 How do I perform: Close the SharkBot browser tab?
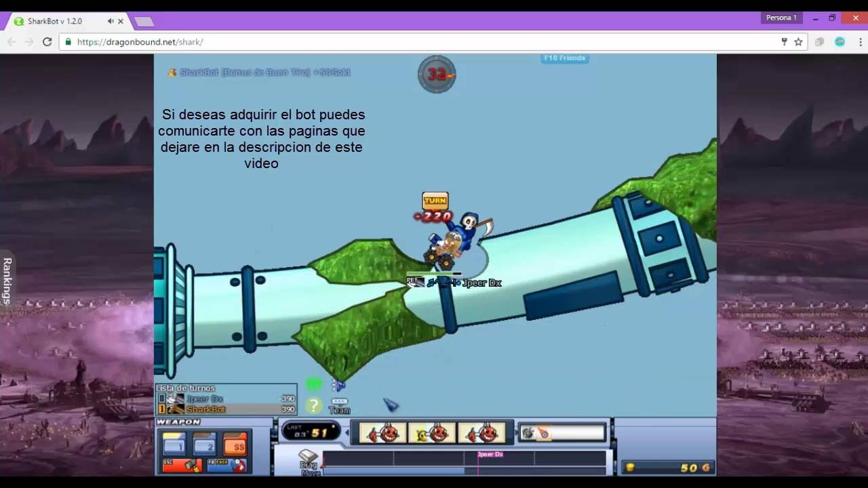(121, 21)
